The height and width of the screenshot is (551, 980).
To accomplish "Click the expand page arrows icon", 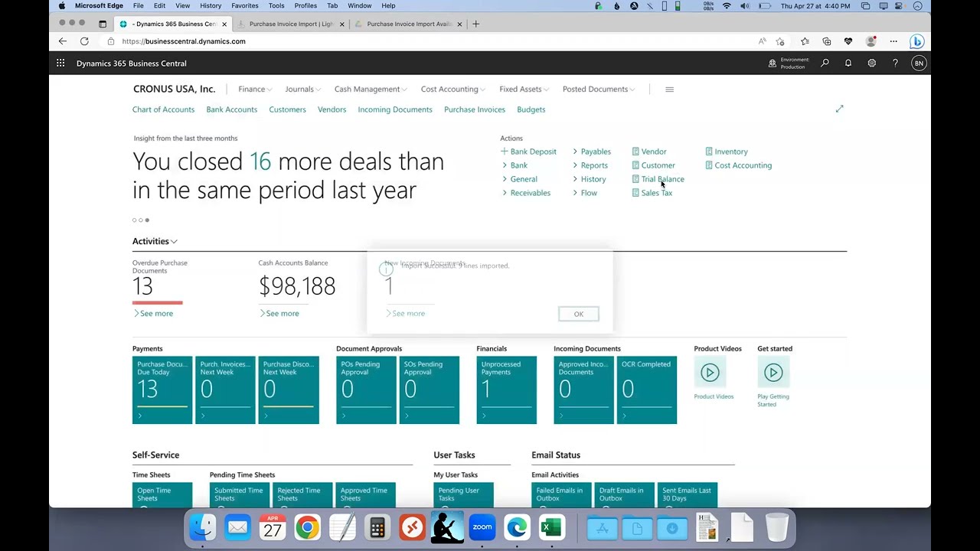I will tap(839, 109).
